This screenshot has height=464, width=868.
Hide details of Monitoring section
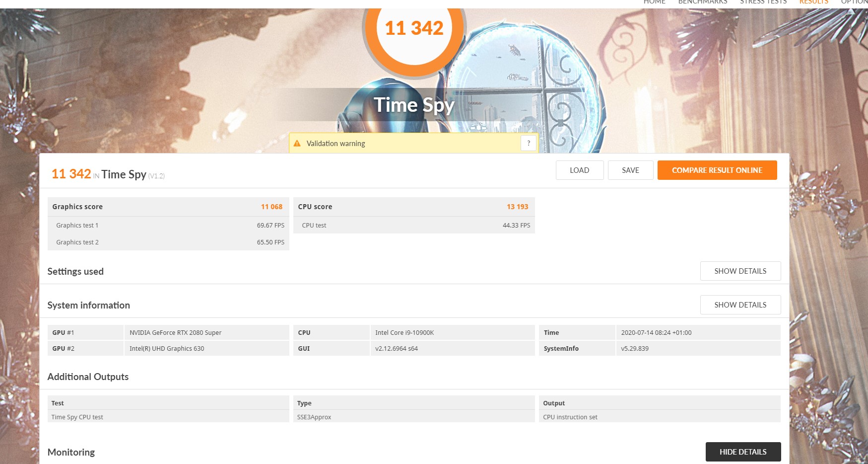743,452
